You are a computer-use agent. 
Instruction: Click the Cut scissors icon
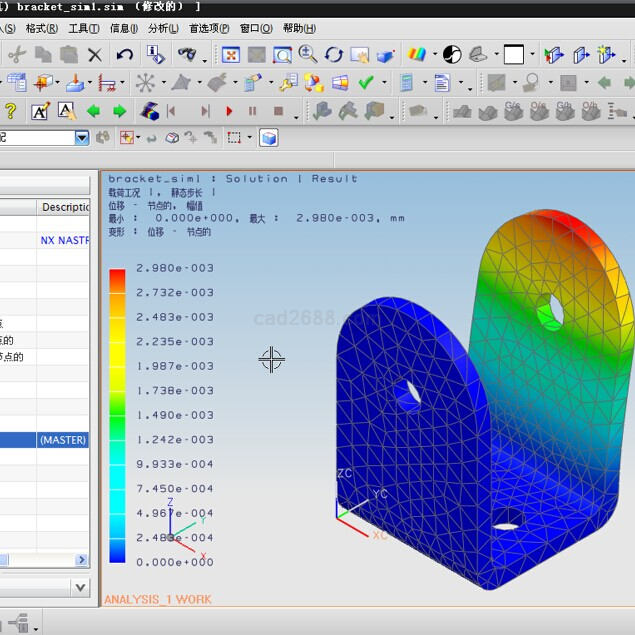[x=17, y=55]
